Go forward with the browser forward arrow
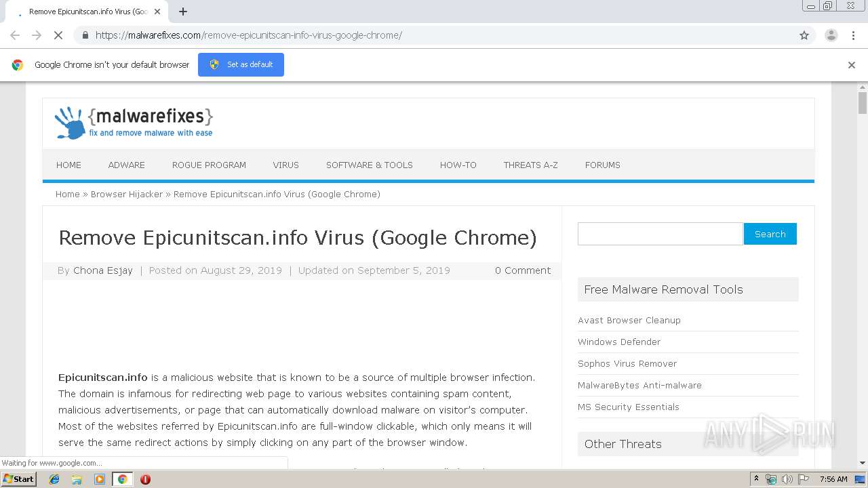 (x=37, y=35)
